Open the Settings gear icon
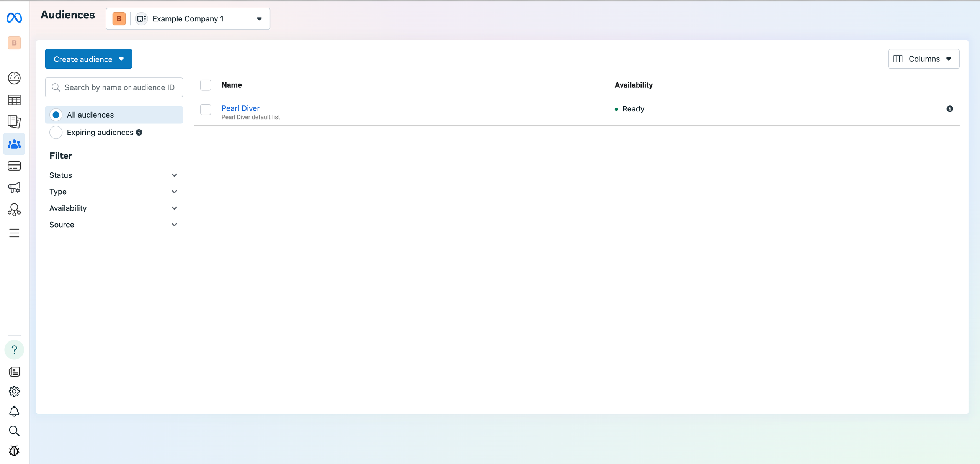The height and width of the screenshot is (464, 980). point(14,391)
